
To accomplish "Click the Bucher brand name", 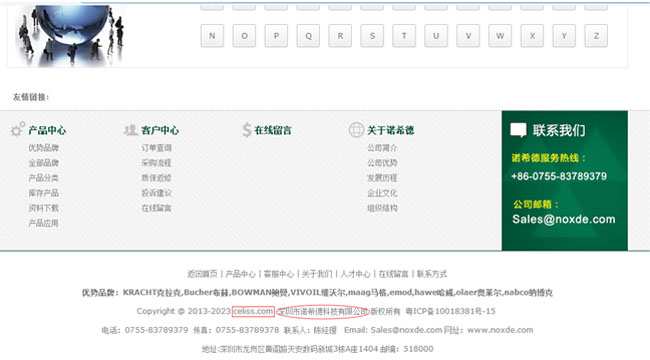I will click(x=198, y=292).
